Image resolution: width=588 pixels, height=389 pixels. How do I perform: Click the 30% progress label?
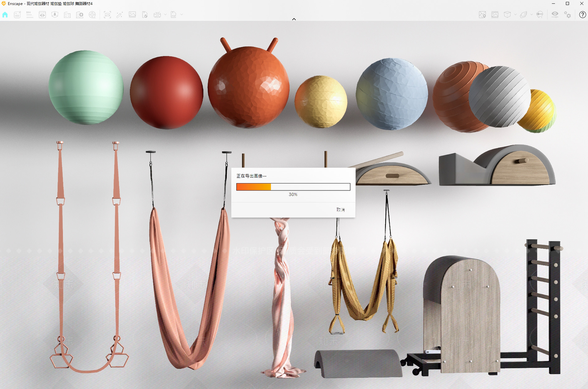click(293, 194)
